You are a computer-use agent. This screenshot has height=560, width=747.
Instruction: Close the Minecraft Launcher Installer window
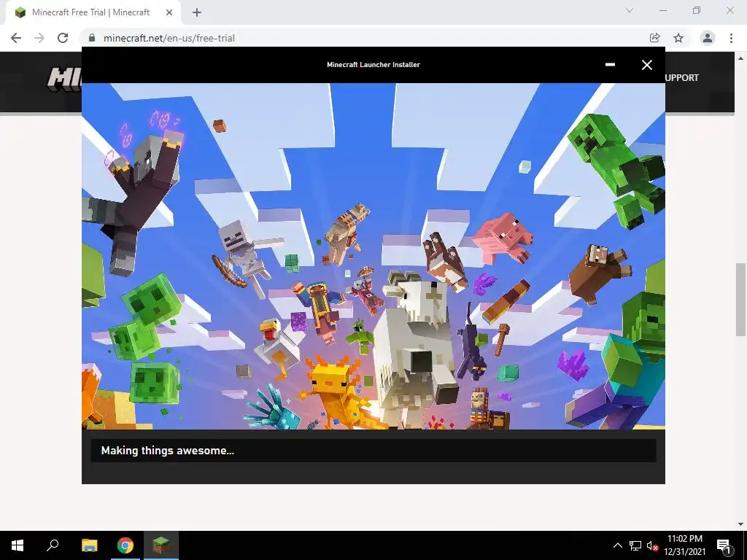pos(646,65)
